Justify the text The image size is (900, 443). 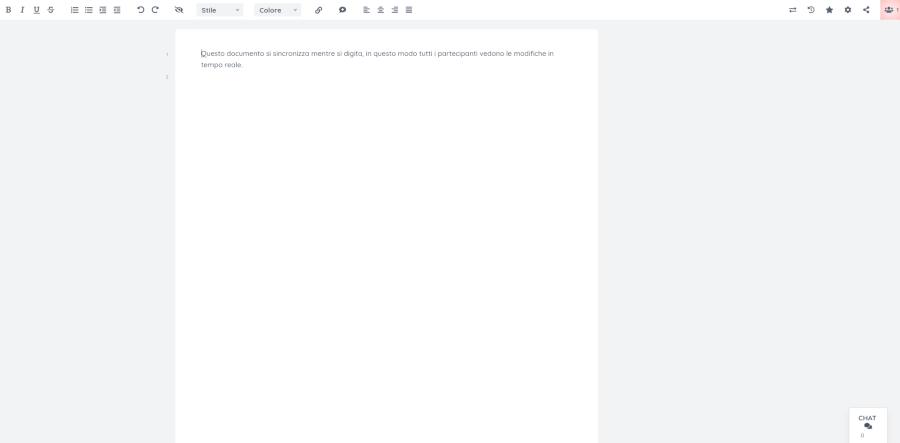(x=409, y=10)
